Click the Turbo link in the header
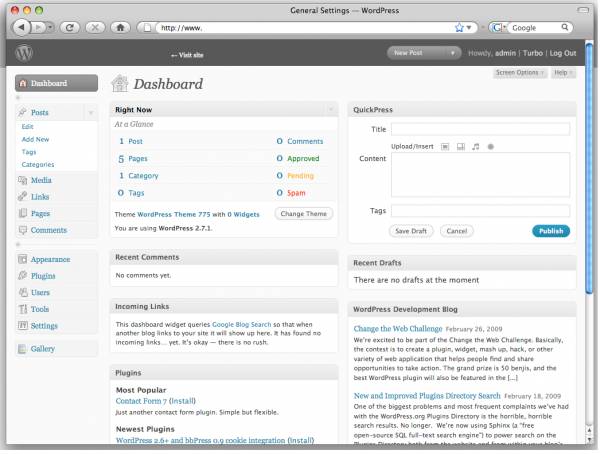Viewport: 600px width, 454px height. 533,53
